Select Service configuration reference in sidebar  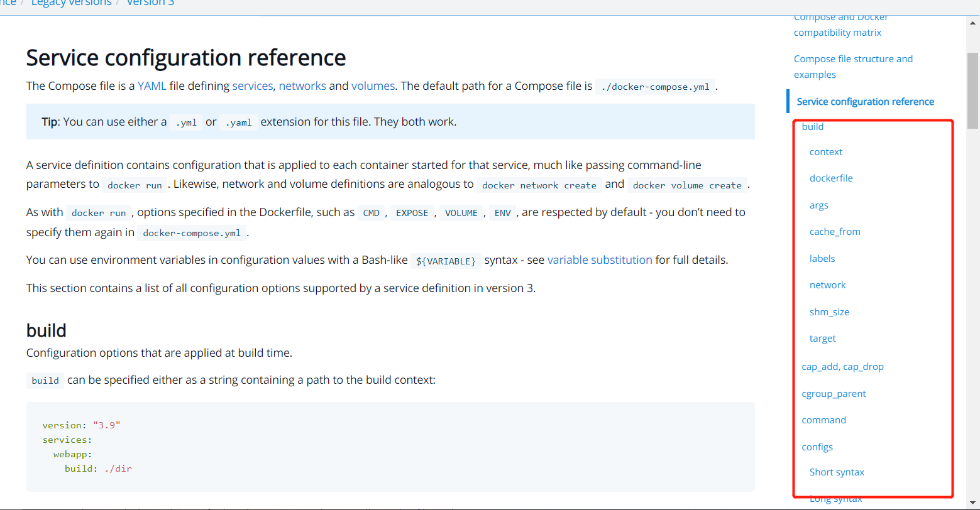(x=865, y=102)
